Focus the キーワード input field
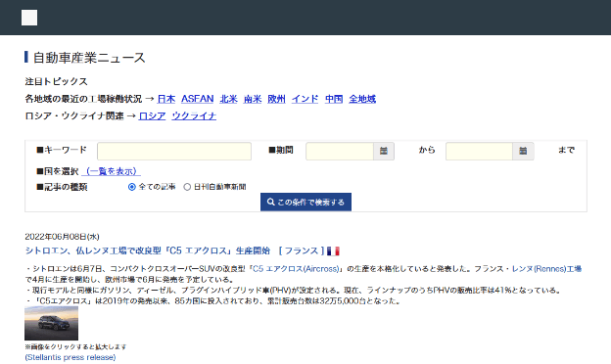 point(174,151)
